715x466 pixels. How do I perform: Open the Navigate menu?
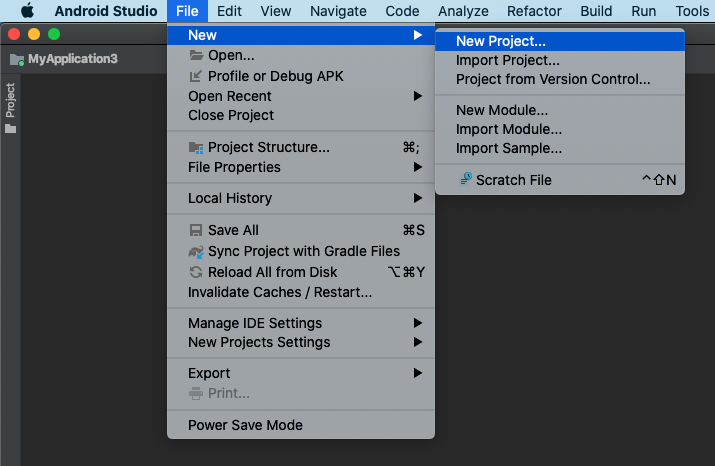click(338, 11)
